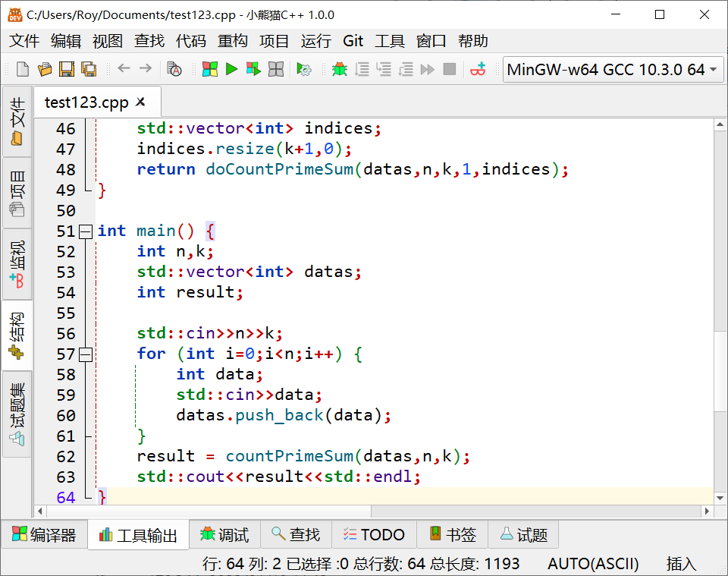Click the Compile and Run icon
Viewport: 728px width, 576px height.
pos(253,69)
